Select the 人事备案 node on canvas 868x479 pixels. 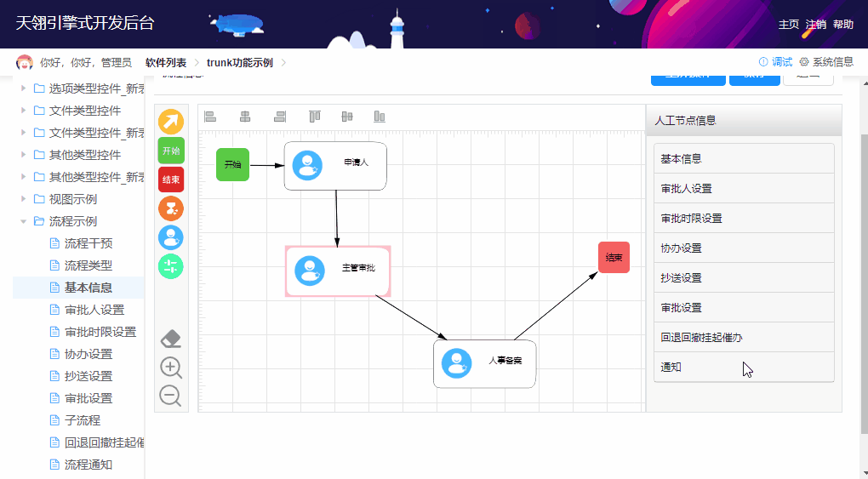484,363
